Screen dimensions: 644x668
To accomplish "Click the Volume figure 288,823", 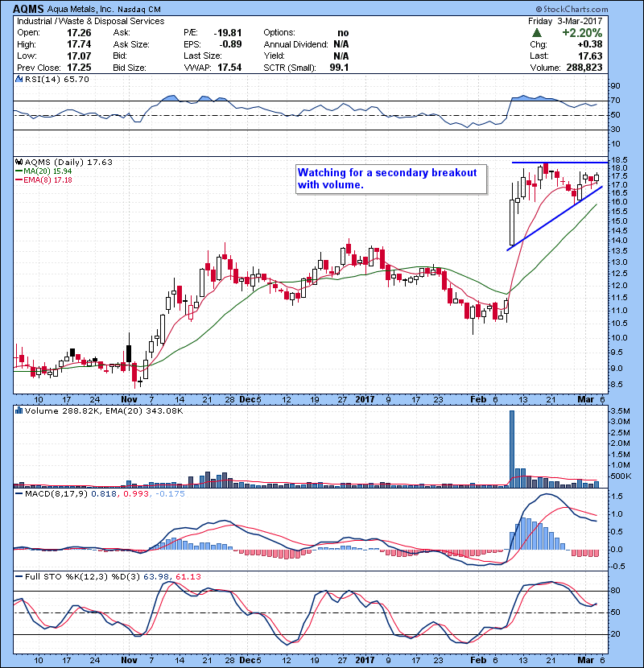I will 584,68.
